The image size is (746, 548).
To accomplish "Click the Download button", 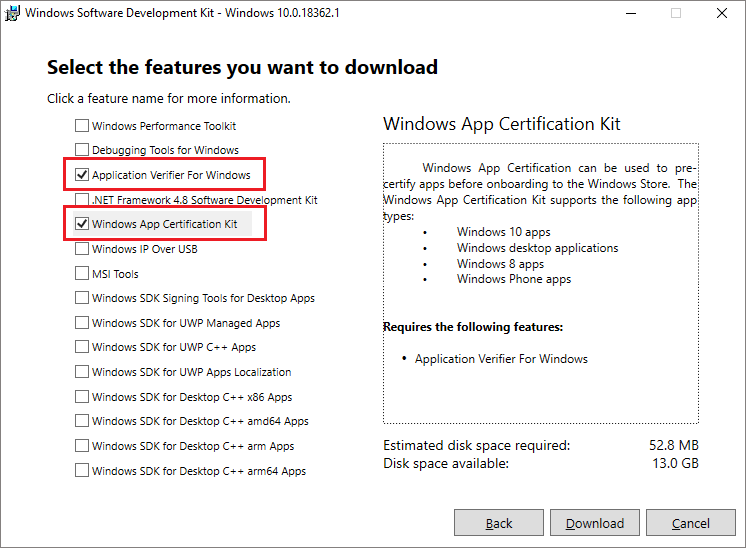I will point(595,523).
